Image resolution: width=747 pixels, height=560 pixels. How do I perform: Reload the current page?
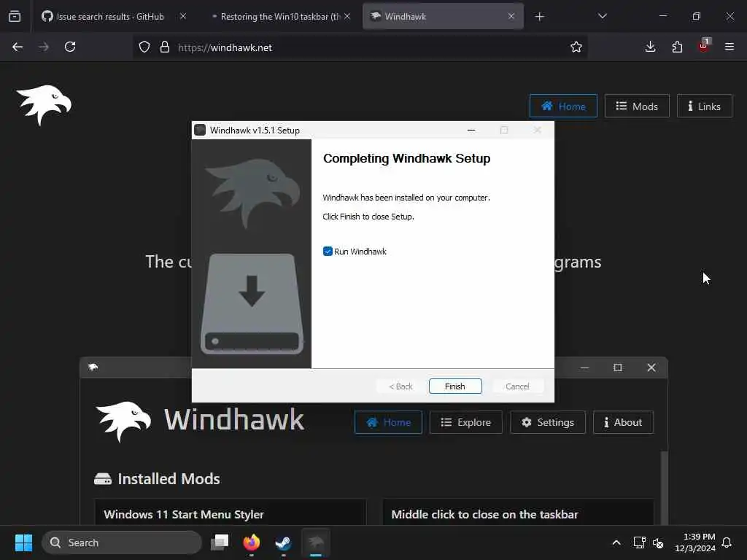(x=70, y=47)
